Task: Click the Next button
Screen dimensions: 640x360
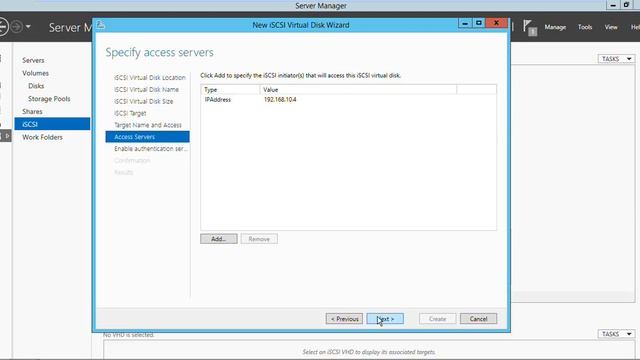Action: point(385,319)
